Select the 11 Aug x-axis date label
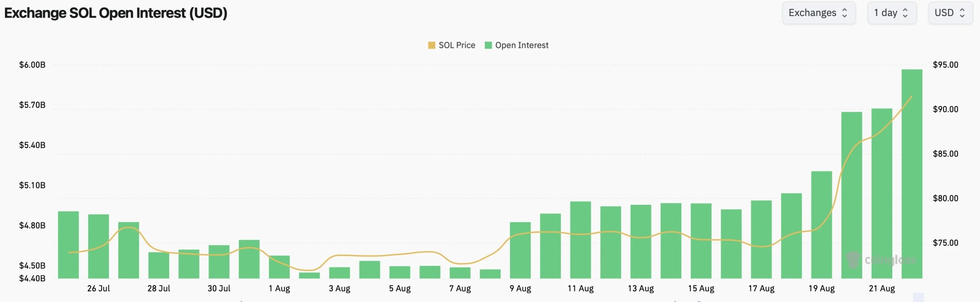This screenshot has width=980, height=302. click(580, 289)
